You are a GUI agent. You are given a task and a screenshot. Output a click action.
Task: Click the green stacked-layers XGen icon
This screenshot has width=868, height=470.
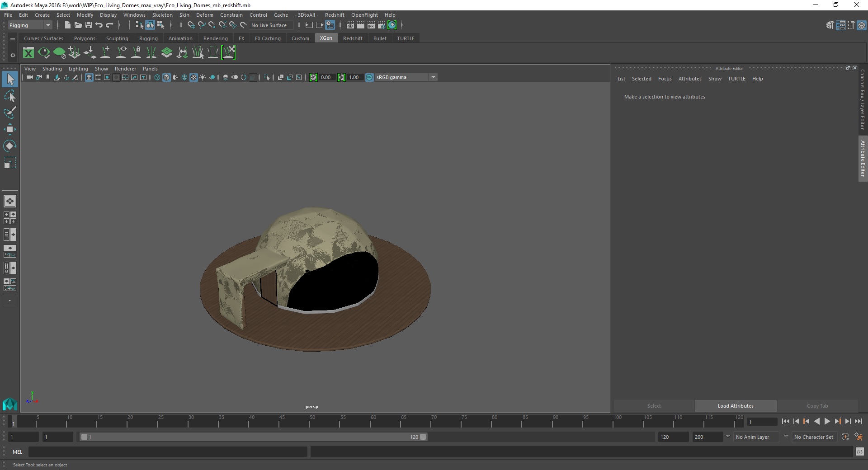coord(167,53)
